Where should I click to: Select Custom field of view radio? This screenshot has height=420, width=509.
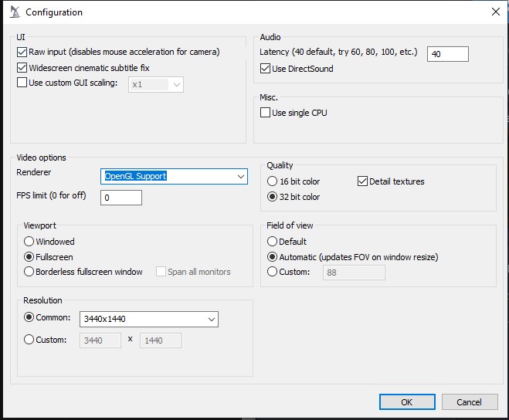[272, 272]
